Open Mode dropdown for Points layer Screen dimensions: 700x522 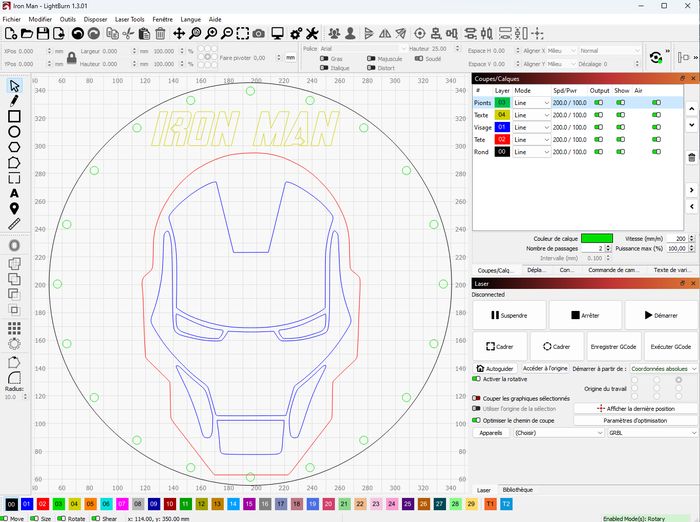[x=531, y=103]
